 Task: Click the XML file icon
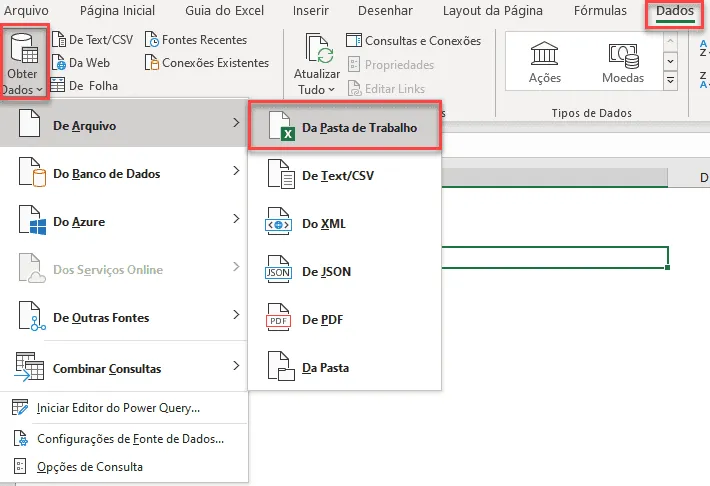(x=278, y=221)
